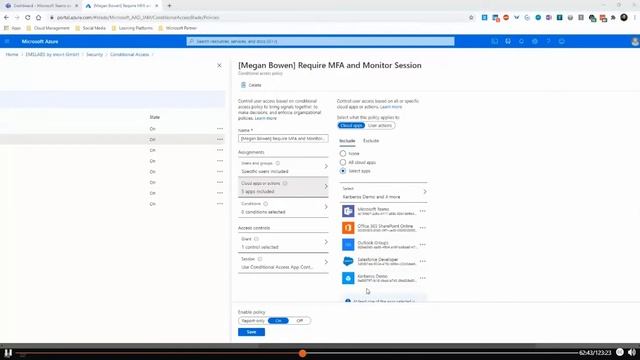Viewport: 640px width, 360px height.
Task: Open more options for Office 365 SharePoint Online
Action: [x=422, y=228]
